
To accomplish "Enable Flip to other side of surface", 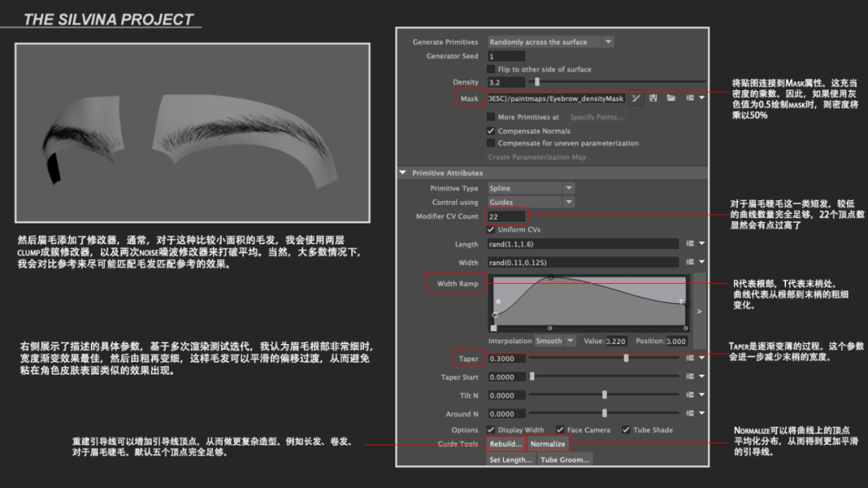I will (x=490, y=69).
